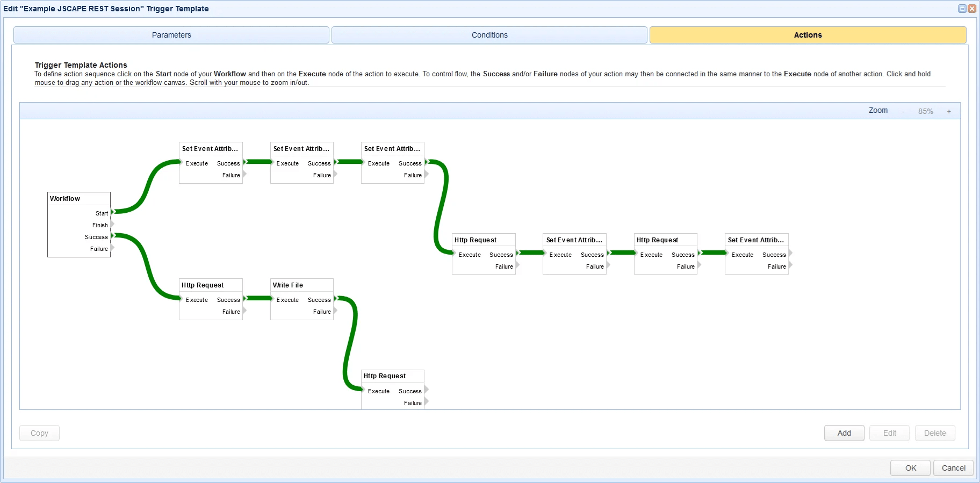Click the dialog maximize icon in title bar
The height and width of the screenshot is (483, 980).
[962, 9]
